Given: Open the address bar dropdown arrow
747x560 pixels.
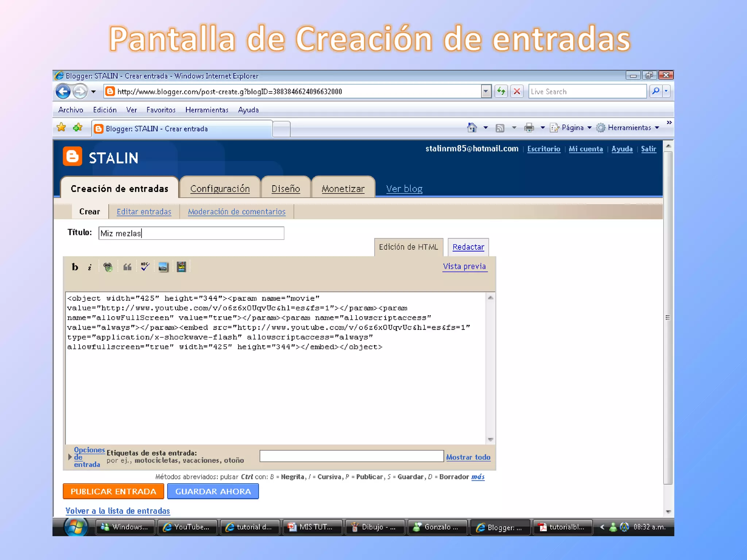Looking at the screenshot, I should [486, 92].
